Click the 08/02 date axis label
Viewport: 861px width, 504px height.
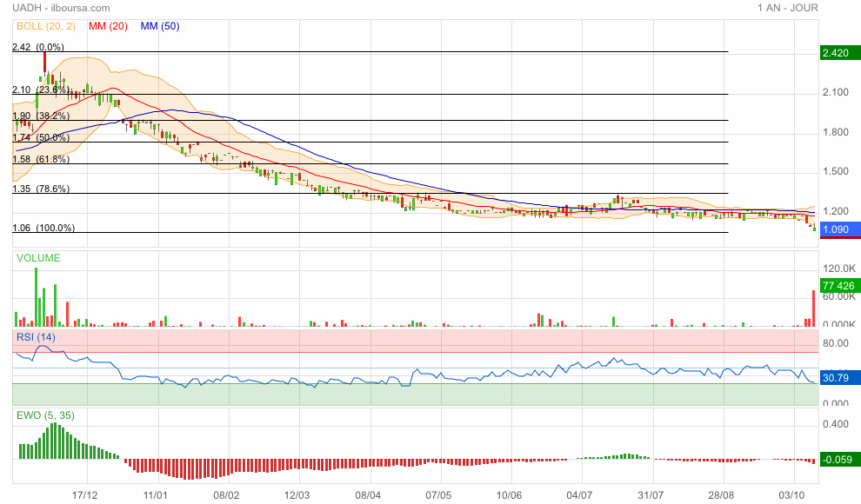[226, 495]
